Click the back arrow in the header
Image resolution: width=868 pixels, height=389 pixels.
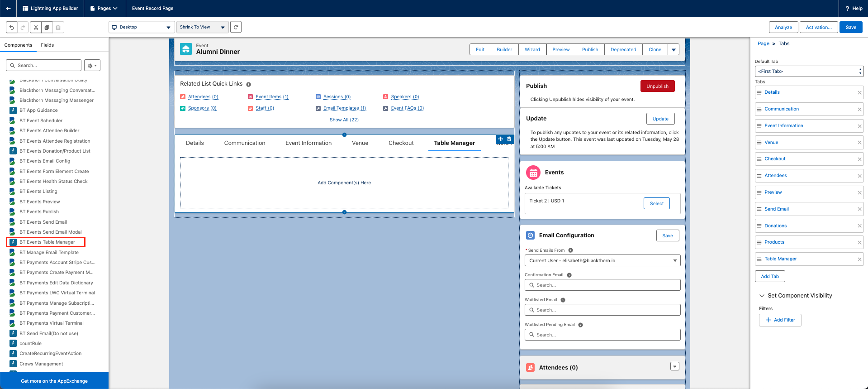coord(8,8)
